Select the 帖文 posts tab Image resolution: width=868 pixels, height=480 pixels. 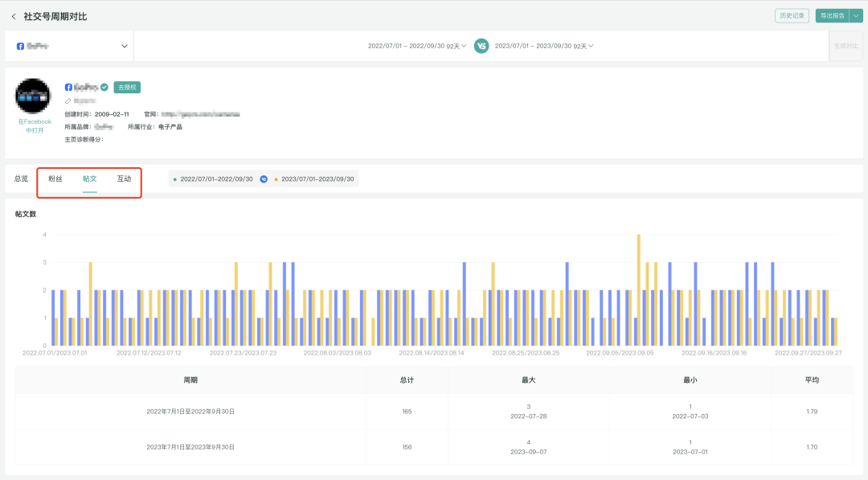(x=90, y=178)
